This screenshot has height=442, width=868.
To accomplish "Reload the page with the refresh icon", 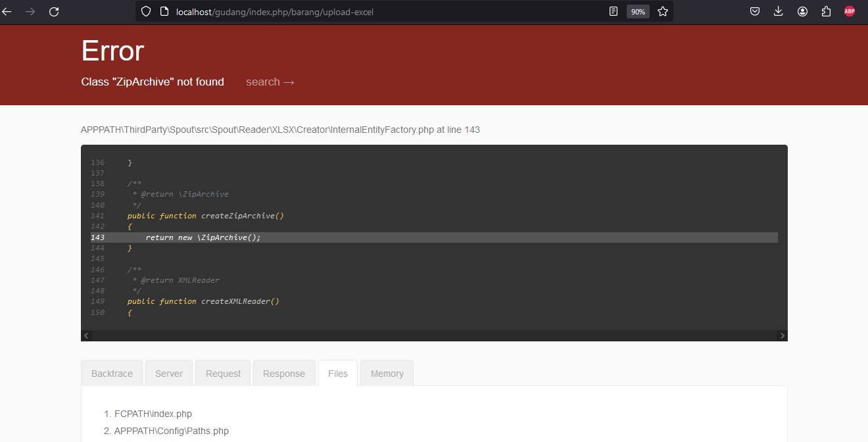I will pos(54,11).
